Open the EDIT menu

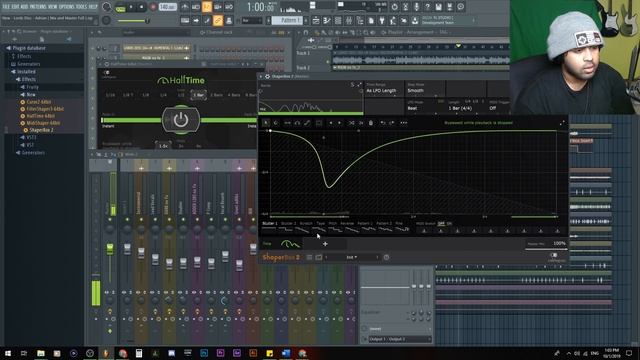click(16, 7)
